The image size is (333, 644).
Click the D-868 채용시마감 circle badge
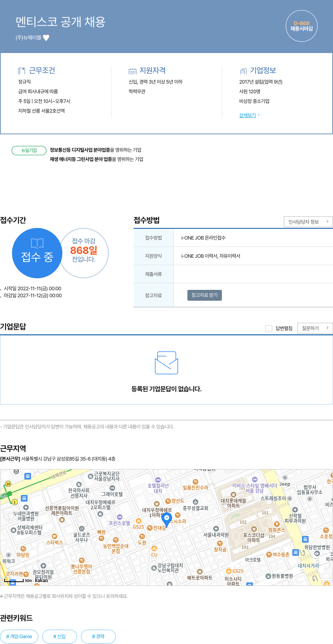click(302, 26)
